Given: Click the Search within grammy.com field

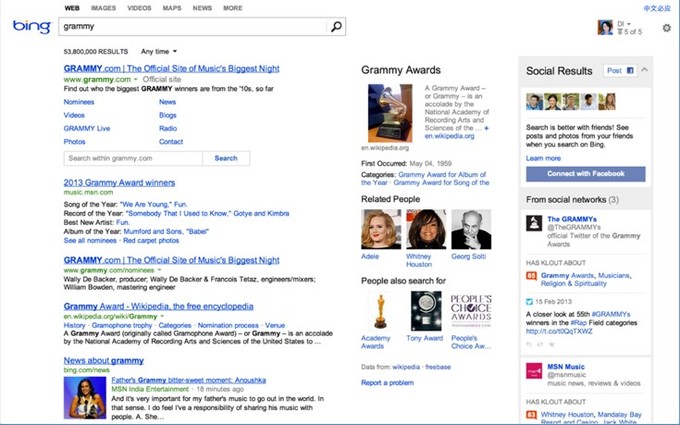Looking at the screenshot, I should [x=133, y=158].
